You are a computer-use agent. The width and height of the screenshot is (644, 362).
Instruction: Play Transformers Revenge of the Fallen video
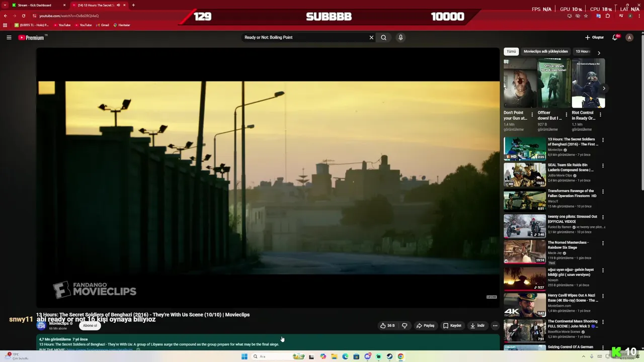pos(525,200)
